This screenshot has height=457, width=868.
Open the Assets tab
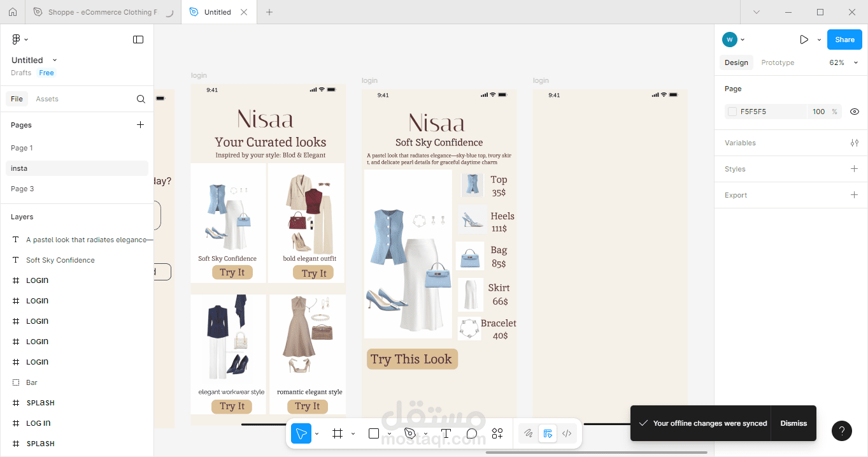tap(47, 99)
